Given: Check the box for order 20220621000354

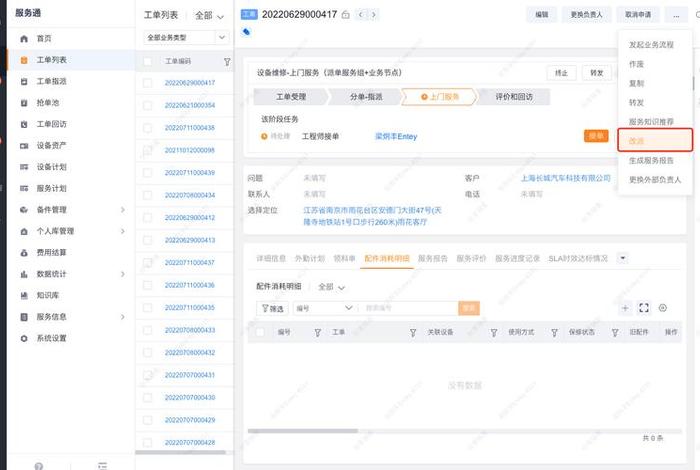Looking at the screenshot, I should point(147,106).
